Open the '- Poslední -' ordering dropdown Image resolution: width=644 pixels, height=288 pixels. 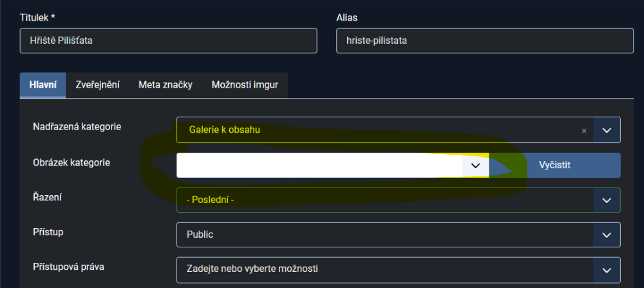click(384, 200)
